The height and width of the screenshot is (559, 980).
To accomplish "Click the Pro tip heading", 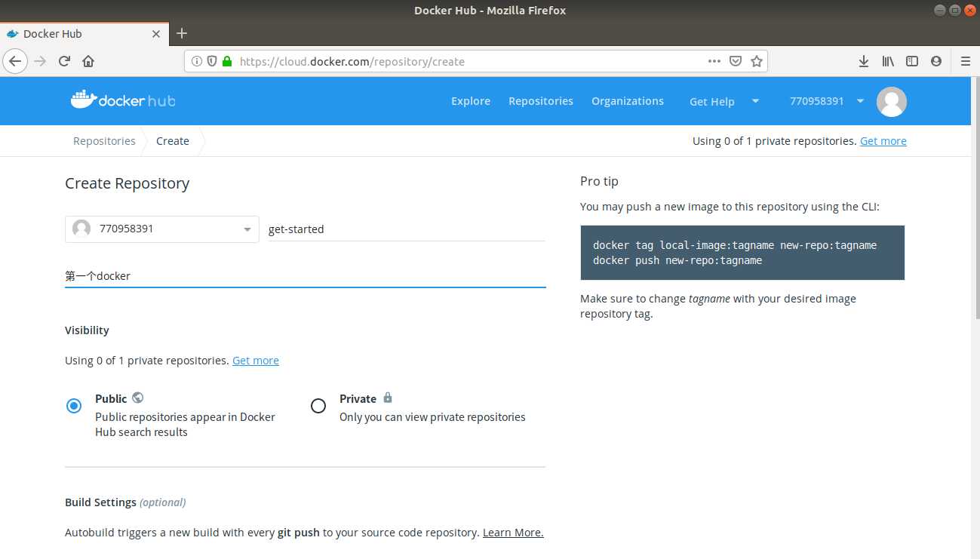I will (599, 181).
